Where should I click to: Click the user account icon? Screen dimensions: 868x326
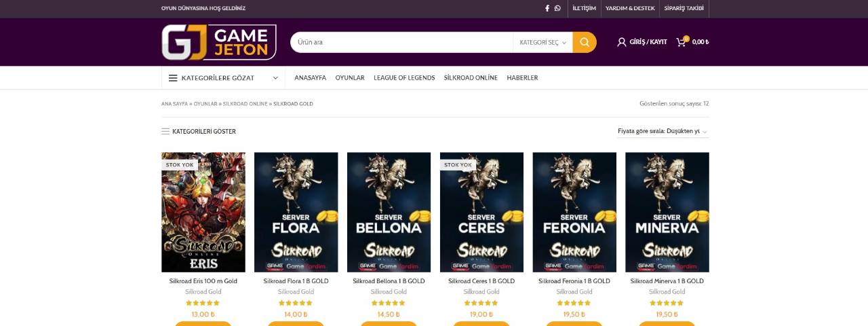click(x=621, y=42)
